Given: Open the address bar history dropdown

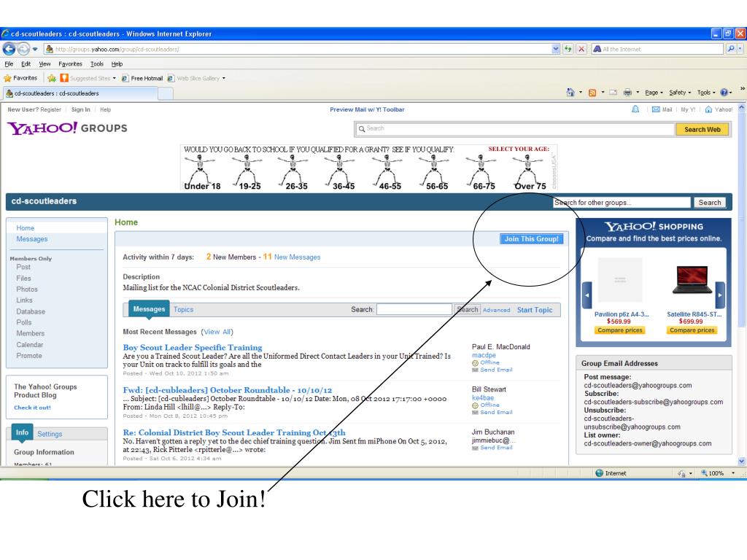Looking at the screenshot, I should click(x=555, y=49).
